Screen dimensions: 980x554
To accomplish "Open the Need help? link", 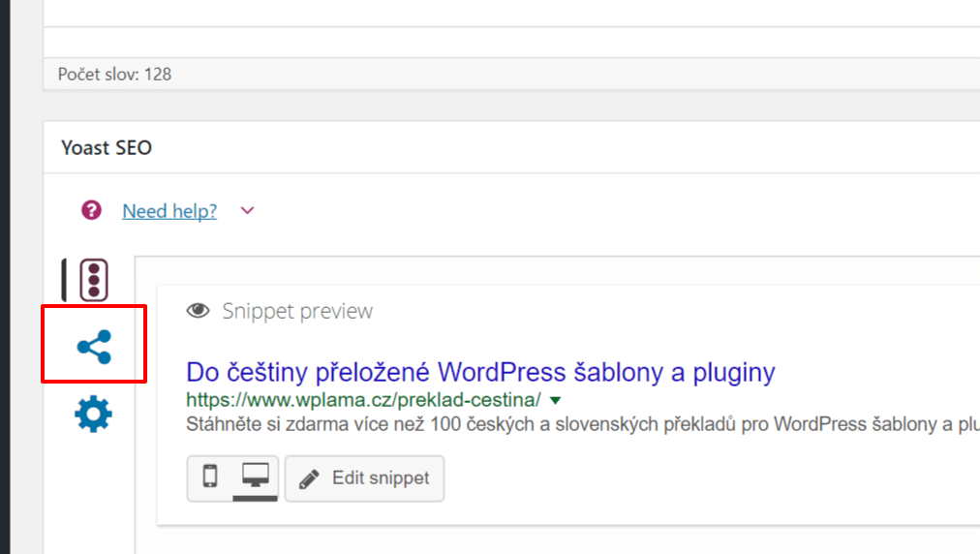I will click(169, 211).
